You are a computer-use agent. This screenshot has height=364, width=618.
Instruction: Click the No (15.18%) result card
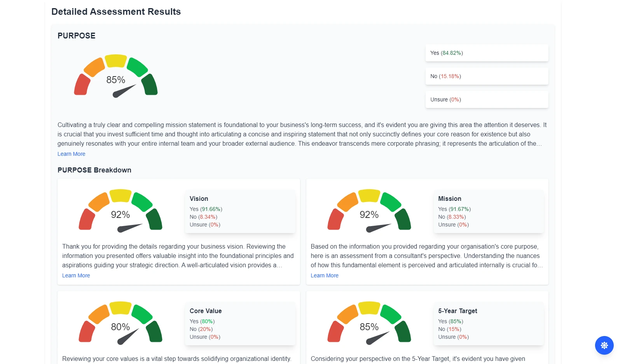(486, 76)
